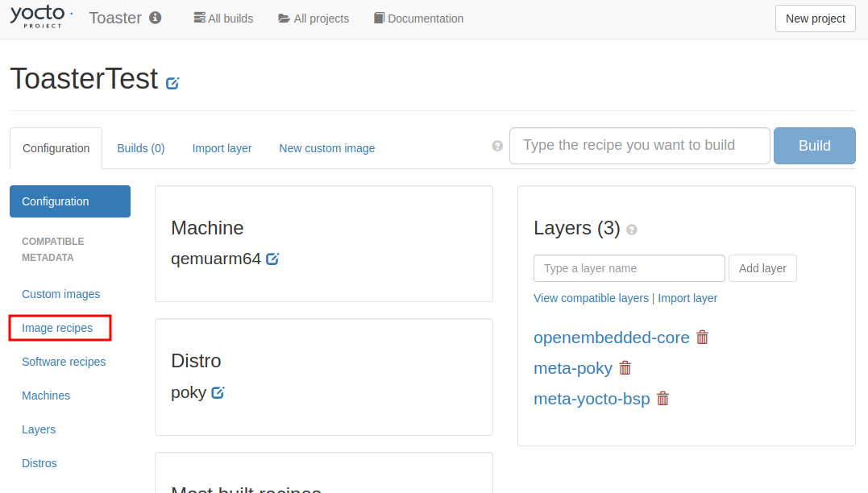
Task: Open Software recipes in sidebar
Action: (x=64, y=362)
